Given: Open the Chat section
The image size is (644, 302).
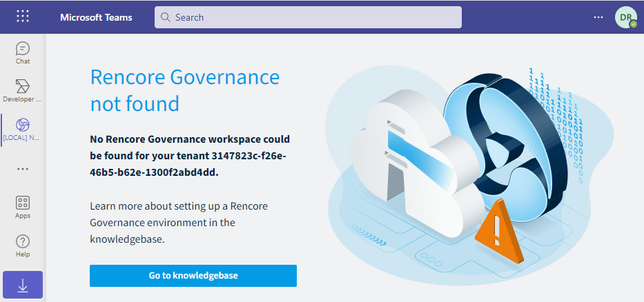Looking at the screenshot, I should (23, 53).
